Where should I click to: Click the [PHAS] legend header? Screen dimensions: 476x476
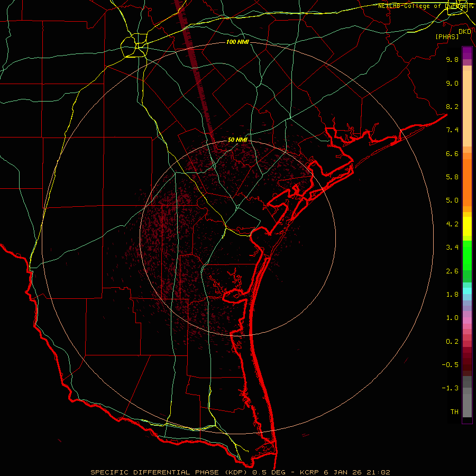click(x=447, y=36)
